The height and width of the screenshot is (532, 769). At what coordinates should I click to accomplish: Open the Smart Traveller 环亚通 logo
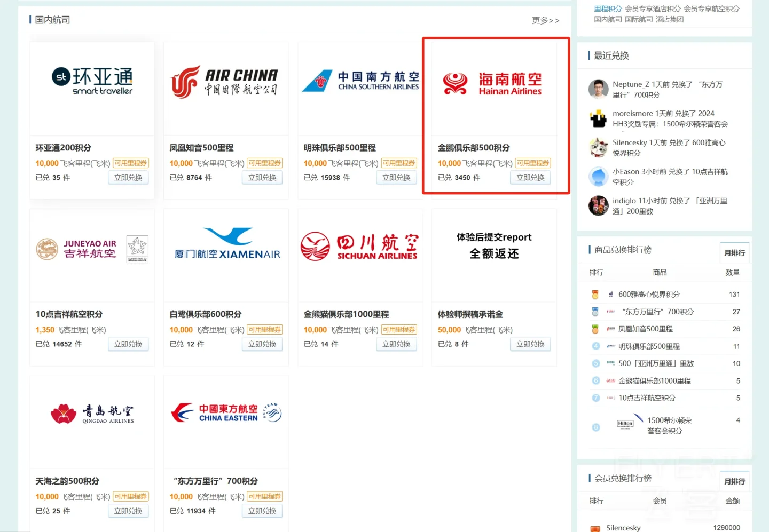click(92, 82)
